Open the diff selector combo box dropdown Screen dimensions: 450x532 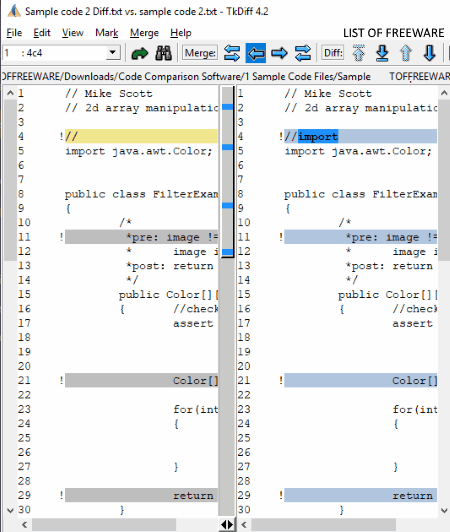click(113, 53)
